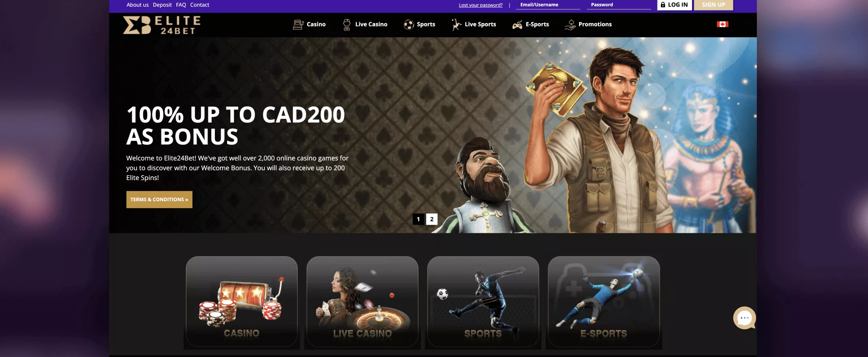
Task: Click the gamepad E-Sports icon
Action: [x=517, y=25]
